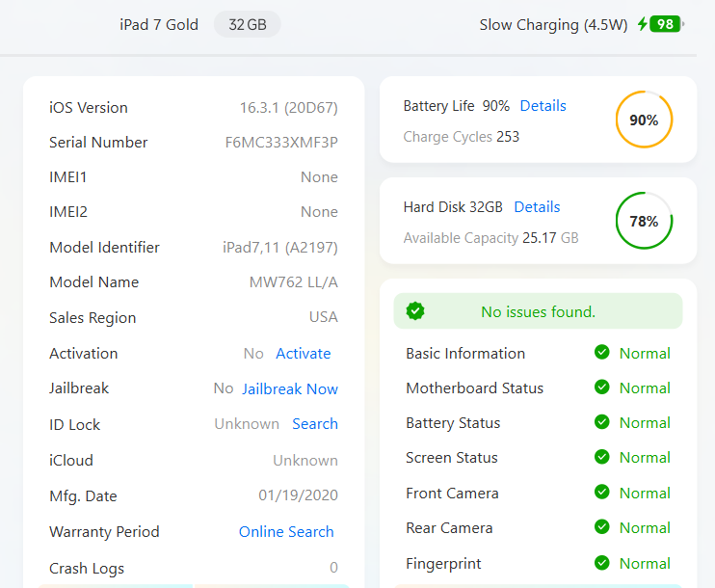Click the Battery Life 90% label
The image size is (715, 588).
(457, 106)
